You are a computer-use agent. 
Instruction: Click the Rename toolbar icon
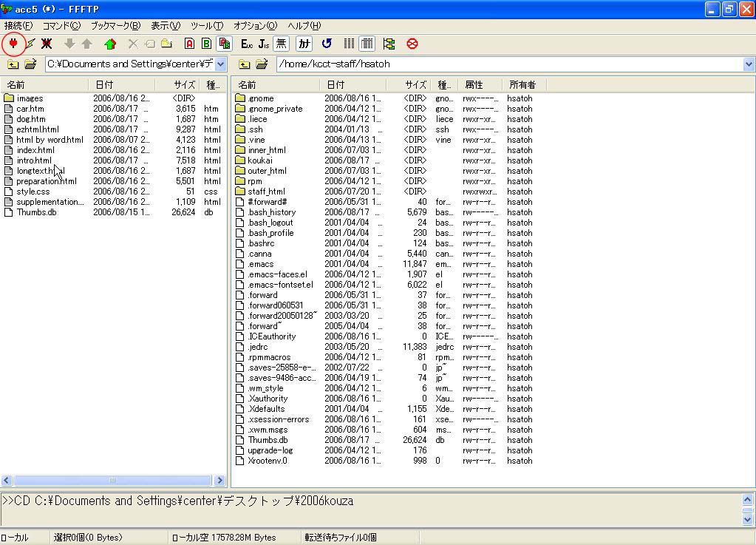(x=150, y=44)
